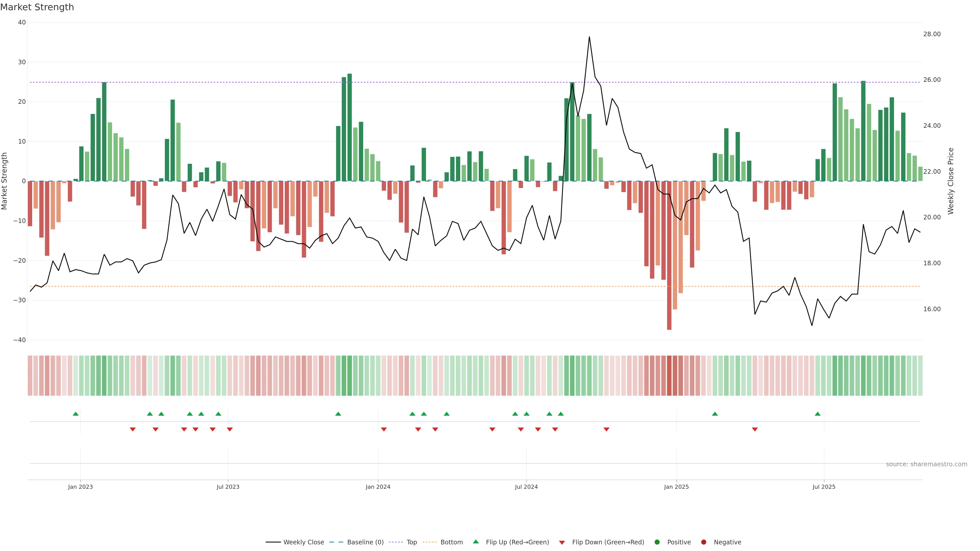This screenshot has height=551, width=980.
Task: Click the green Flip Up legend triangle
Action: tap(475, 542)
